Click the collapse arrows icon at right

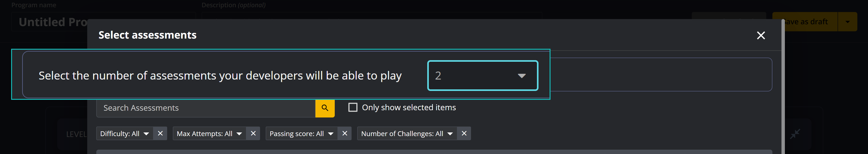pyautogui.click(x=795, y=134)
